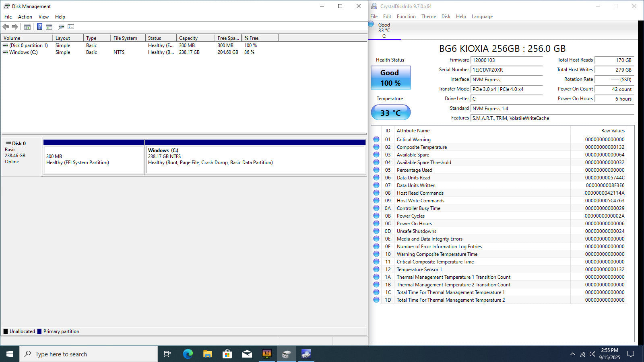Click the Primary partition legend blue swatch
Screen dimensions: 644x362
click(39, 331)
